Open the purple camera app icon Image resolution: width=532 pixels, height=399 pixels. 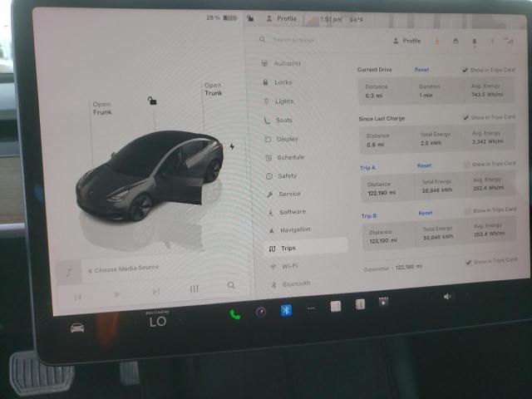(x=260, y=312)
